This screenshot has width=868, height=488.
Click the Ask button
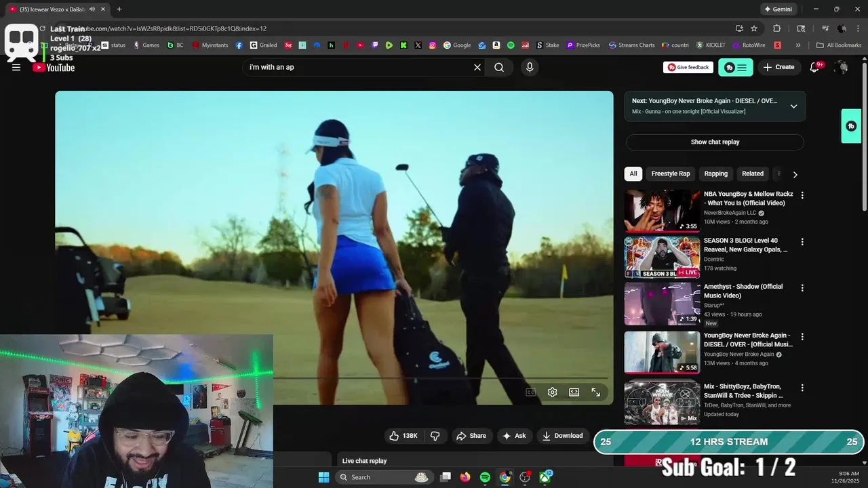point(514,436)
